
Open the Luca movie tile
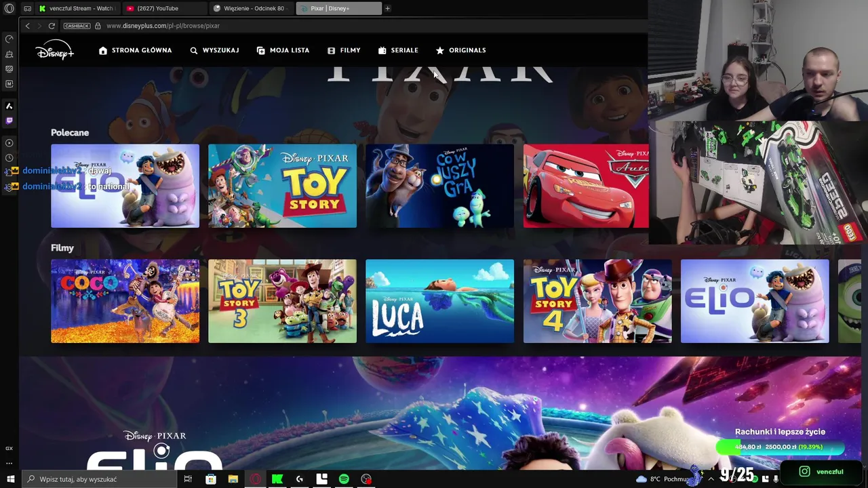(439, 301)
